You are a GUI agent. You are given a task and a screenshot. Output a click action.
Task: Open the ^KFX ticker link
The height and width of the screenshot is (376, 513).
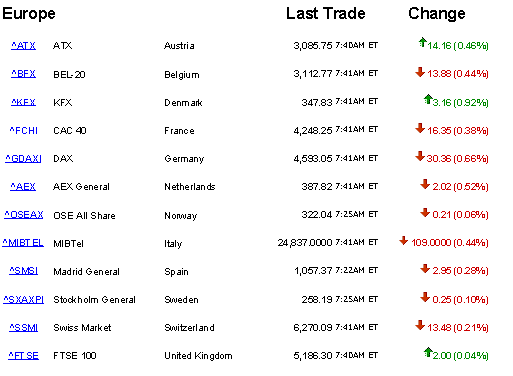pyautogui.click(x=23, y=102)
